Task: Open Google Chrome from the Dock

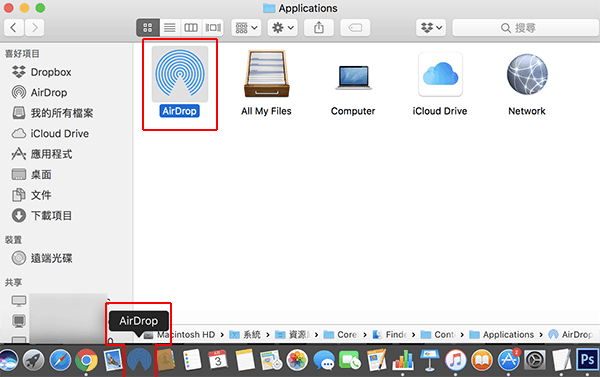Action: [86, 360]
